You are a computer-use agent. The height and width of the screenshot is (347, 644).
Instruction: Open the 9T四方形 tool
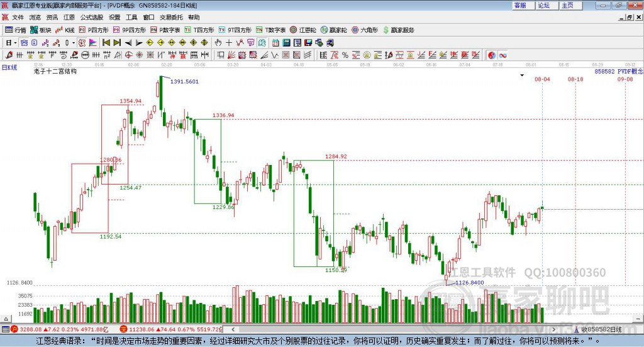(235, 30)
